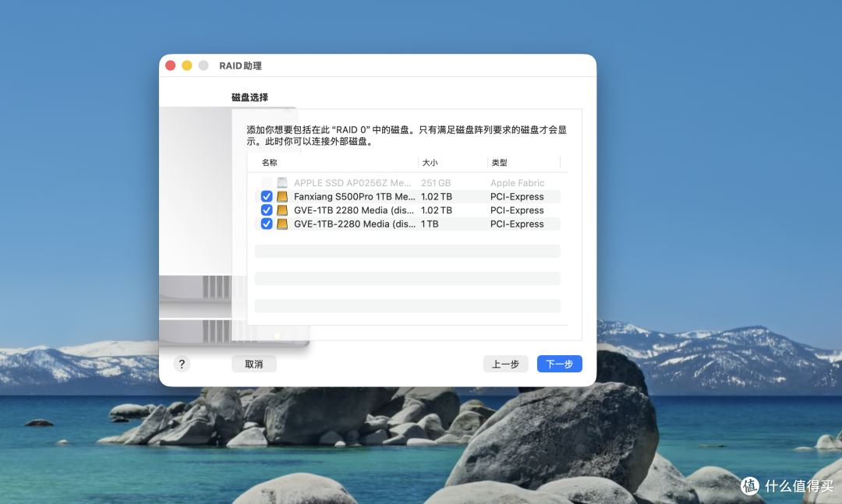842x504 pixels.
Task: Click the 1.02 TB size in Fanxiang row
Action: pyautogui.click(x=437, y=196)
